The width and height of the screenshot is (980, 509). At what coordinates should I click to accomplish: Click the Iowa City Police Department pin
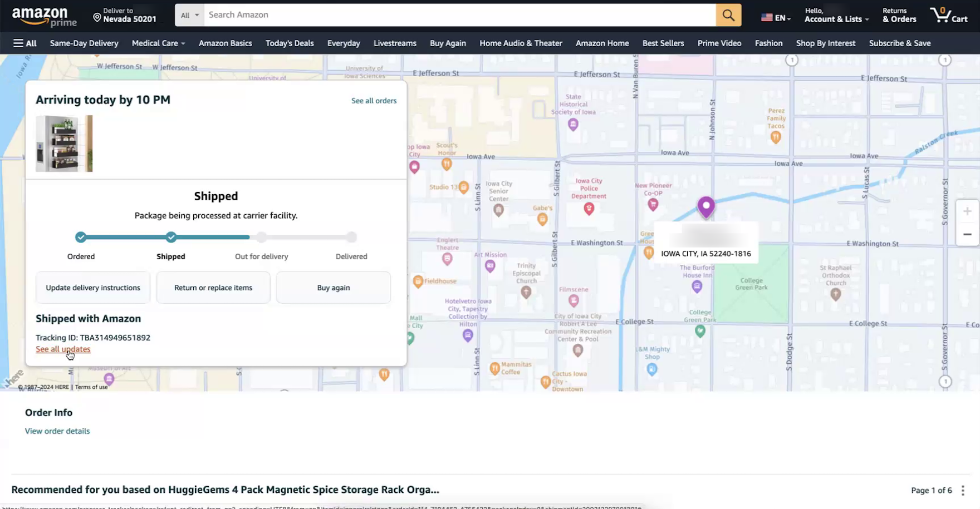(589, 209)
